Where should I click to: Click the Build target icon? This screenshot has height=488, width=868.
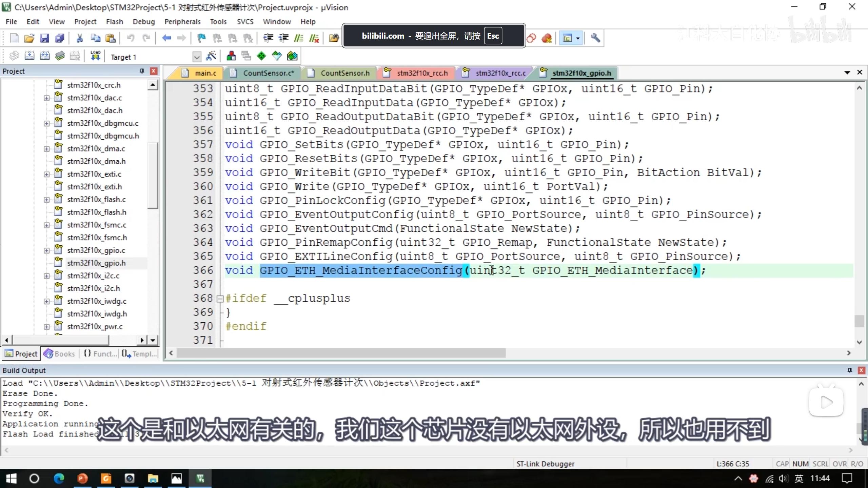click(29, 56)
